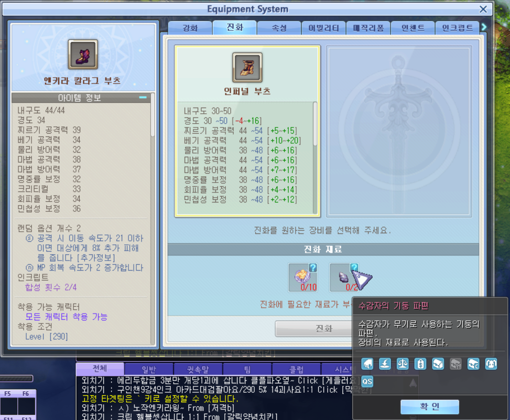Click the anvil drop icon in the tooltip row
Screen dimensions: 510x420
pos(385,363)
